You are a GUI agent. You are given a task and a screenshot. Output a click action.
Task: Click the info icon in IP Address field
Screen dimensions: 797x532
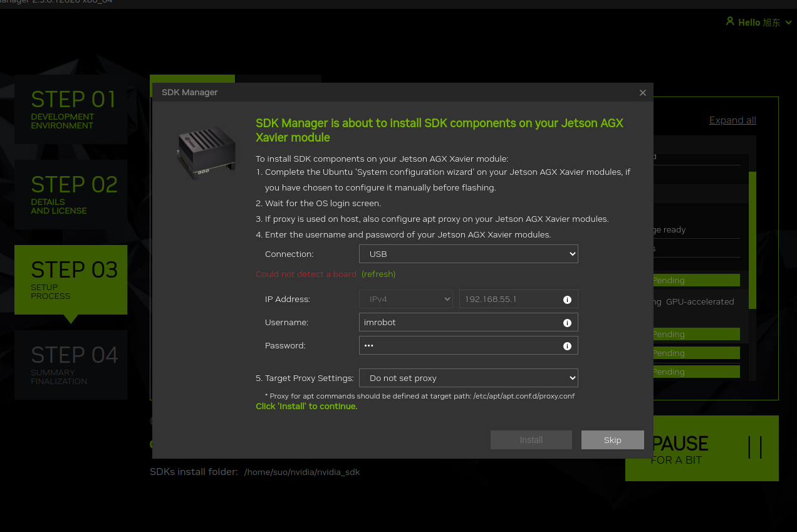pos(567,300)
